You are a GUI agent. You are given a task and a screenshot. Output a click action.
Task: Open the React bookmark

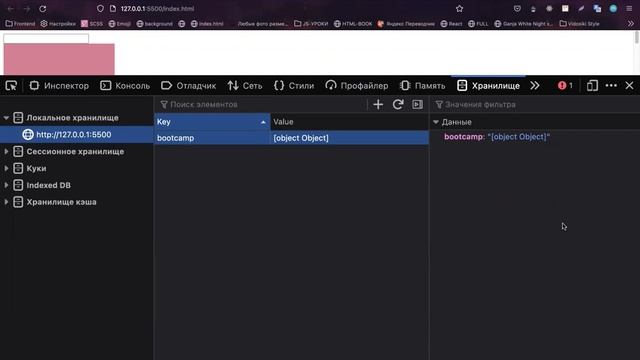pos(451,24)
